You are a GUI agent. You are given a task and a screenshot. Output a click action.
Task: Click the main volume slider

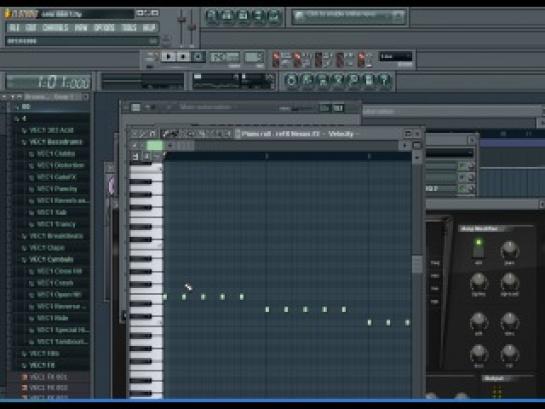click(x=181, y=21)
